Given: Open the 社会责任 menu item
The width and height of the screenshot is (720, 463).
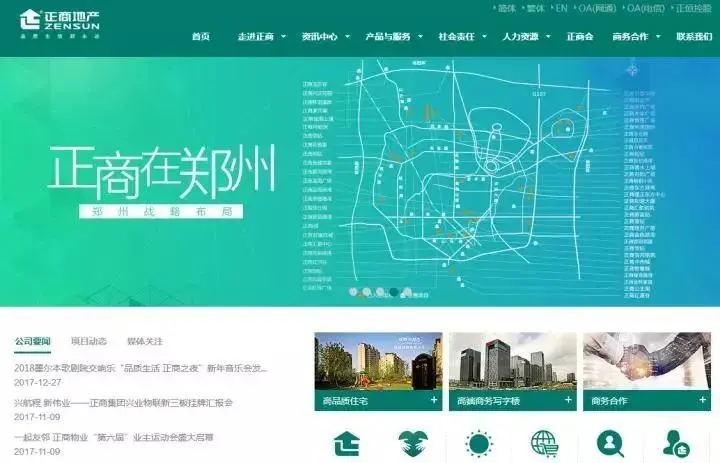Looking at the screenshot, I should [456, 36].
